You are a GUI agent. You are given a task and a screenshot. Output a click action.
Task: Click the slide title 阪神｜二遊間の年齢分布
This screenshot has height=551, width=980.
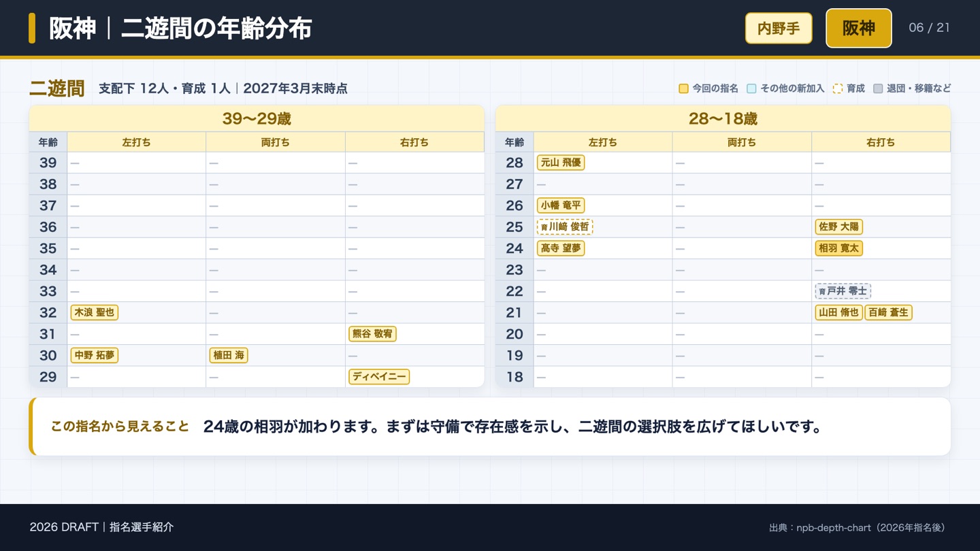pos(180,29)
